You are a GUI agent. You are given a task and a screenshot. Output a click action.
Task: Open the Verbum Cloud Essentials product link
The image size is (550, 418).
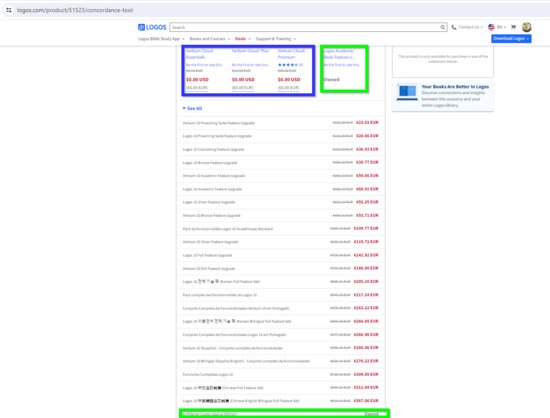point(200,54)
